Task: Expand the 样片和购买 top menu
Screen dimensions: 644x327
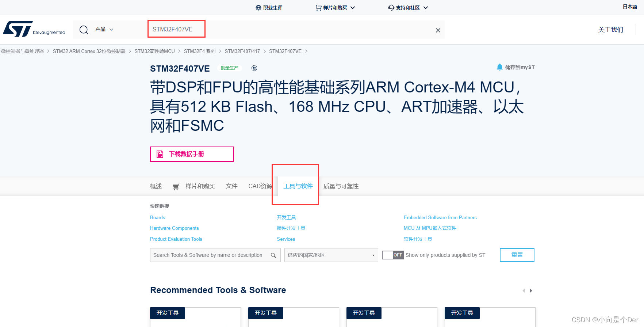Action: 335,8
